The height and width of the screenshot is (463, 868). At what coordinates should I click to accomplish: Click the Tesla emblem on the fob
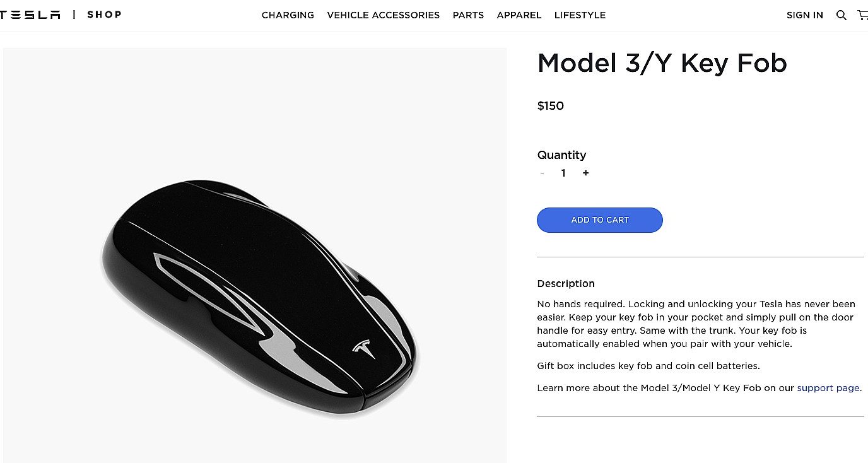364,349
